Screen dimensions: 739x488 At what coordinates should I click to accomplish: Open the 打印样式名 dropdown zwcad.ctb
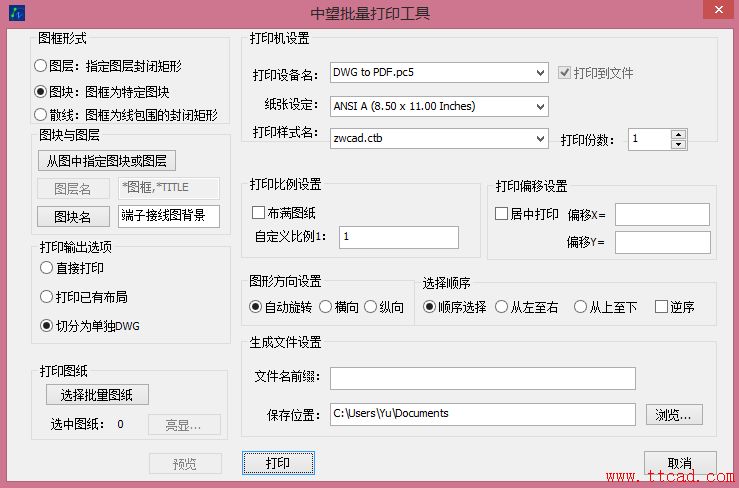click(439, 139)
